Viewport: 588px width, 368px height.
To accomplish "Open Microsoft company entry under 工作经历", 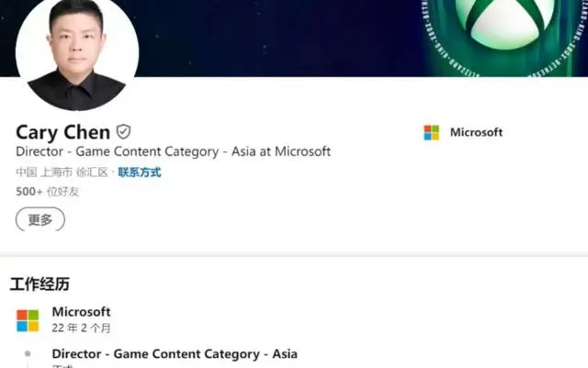I will coord(81,312).
